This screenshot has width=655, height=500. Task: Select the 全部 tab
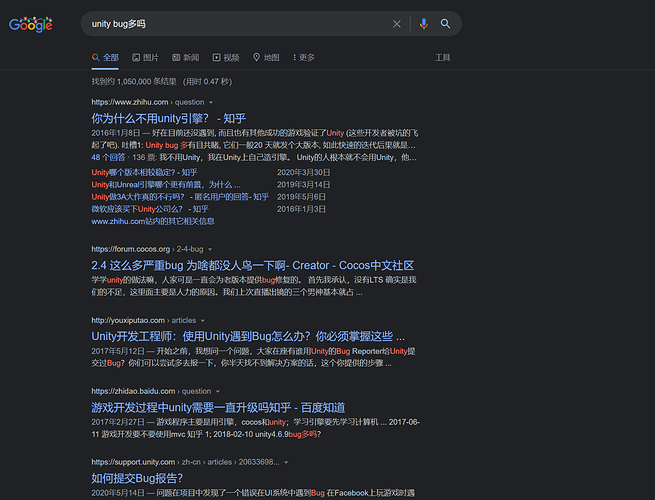[x=105, y=58]
